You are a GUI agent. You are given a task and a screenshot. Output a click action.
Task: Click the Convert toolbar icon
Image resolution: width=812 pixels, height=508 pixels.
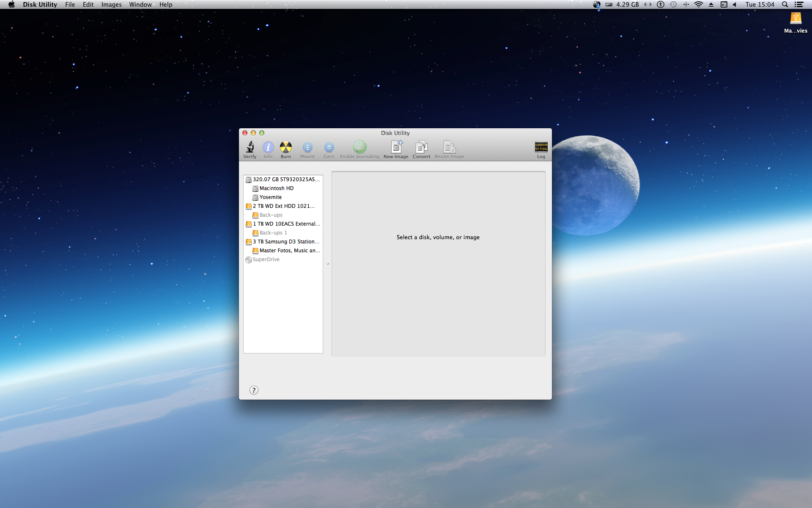coord(422,147)
